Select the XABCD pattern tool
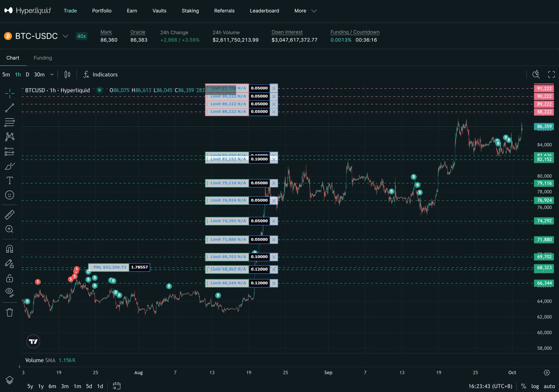Viewport: 559px width, 392px height. coord(9,137)
